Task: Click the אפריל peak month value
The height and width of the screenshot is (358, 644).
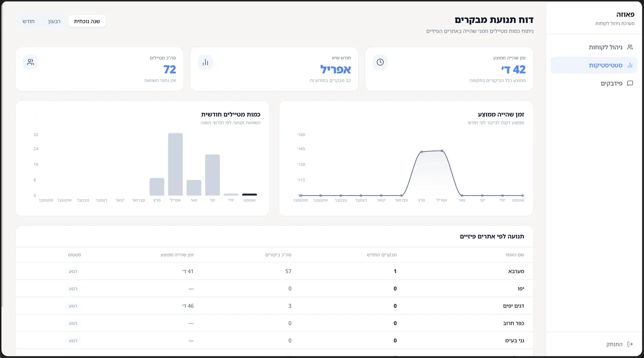Action: (336, 70)
